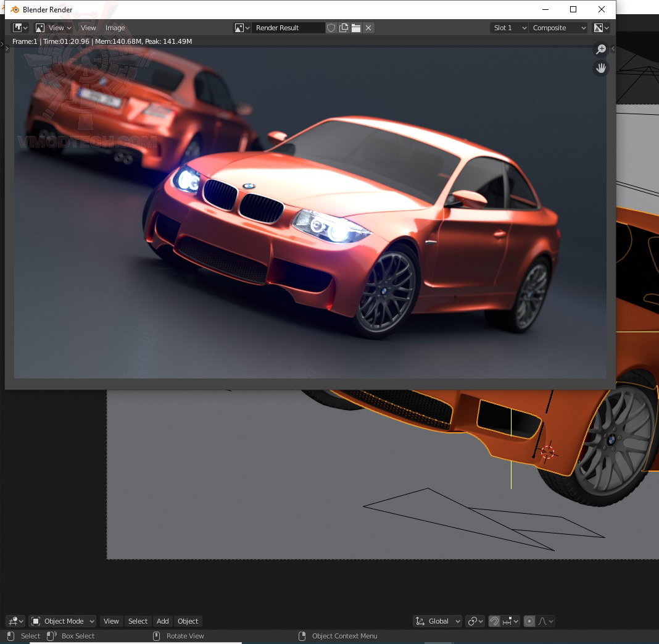Open the Object menu

tap(188, 621)
